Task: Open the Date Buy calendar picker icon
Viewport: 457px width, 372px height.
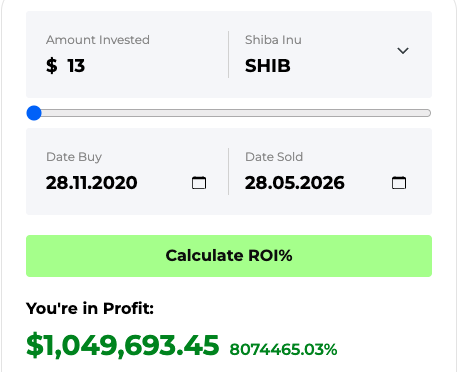Action: tap(199, 183)
